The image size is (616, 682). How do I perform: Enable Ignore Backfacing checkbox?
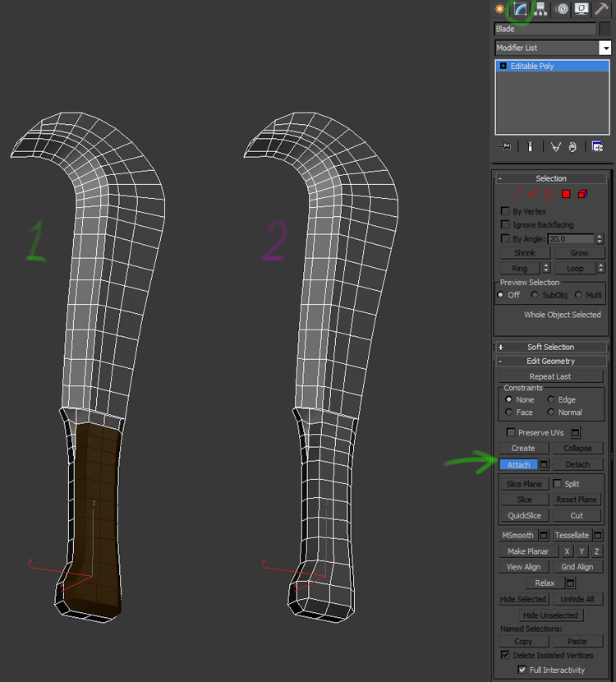click(x=505, y=224)
